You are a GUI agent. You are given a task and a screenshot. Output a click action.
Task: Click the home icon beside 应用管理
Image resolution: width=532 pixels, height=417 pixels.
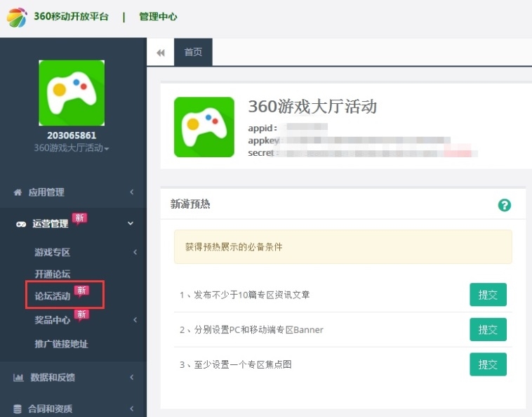(x=18, y=192)
